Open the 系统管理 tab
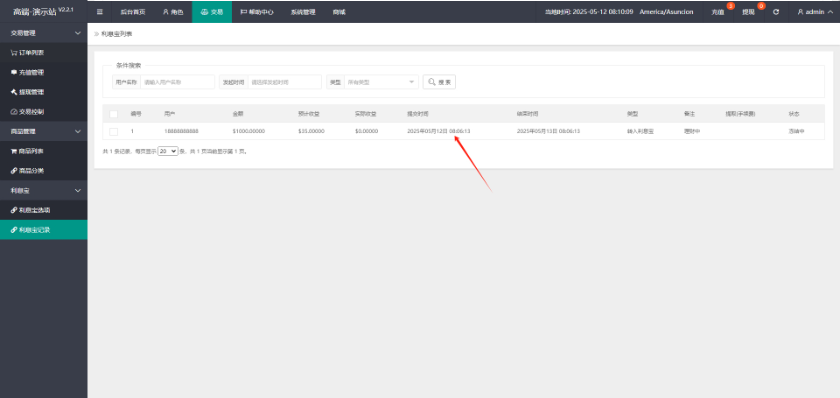This screenshot has width=840, height=398. [303, 12]
